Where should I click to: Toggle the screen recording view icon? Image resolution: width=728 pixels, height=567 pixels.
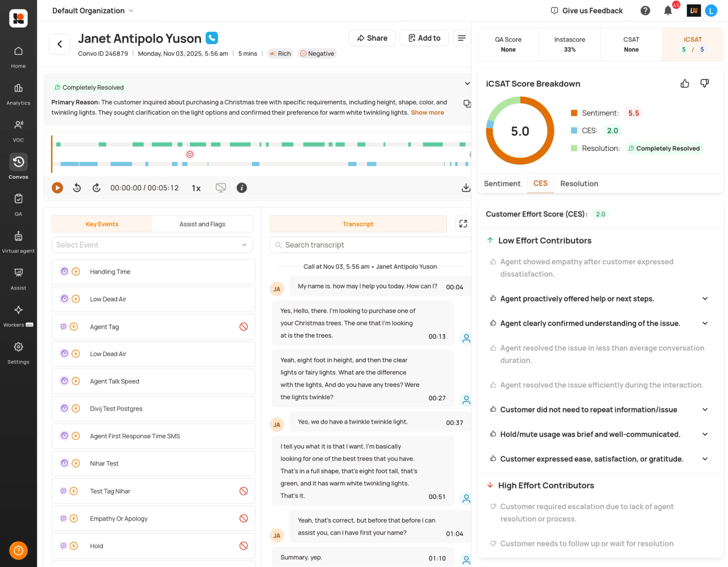(221, 188)
